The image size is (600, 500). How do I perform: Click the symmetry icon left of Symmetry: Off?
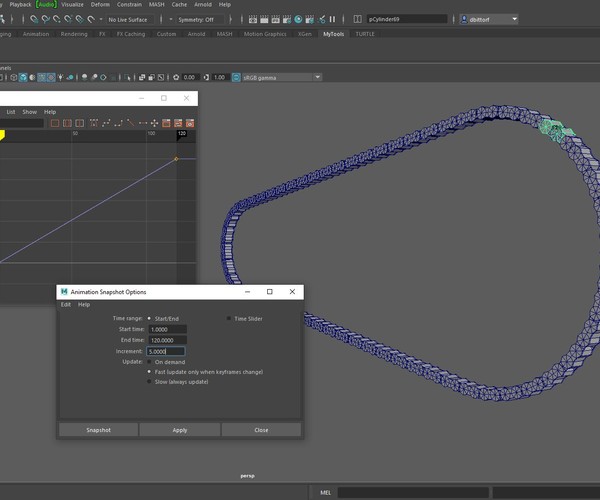(169, 19)
